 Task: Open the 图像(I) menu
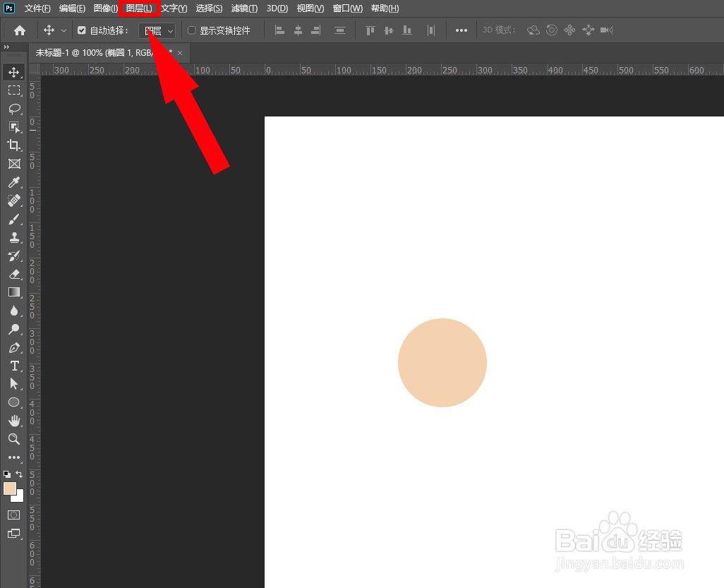[x=106, y=8]
